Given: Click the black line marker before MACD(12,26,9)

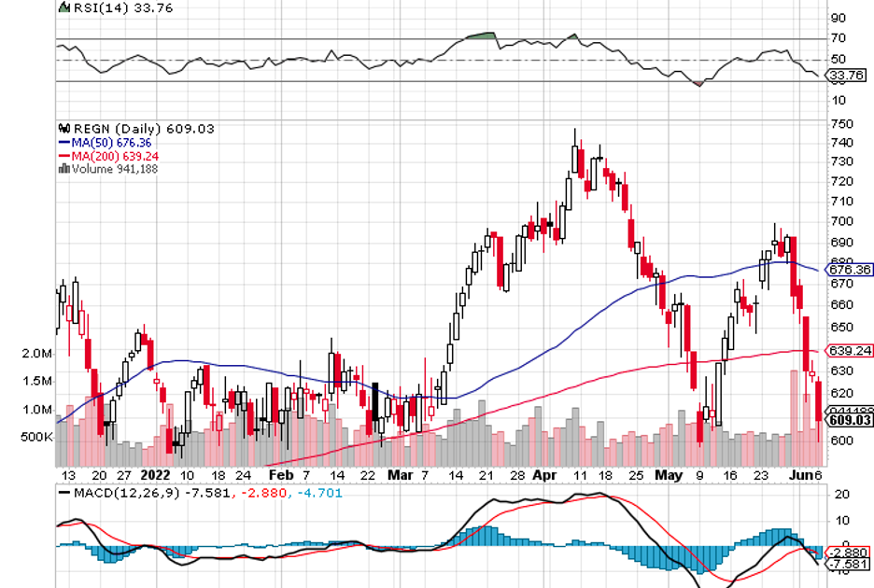Looking at the screenshot, I should coord(64,493).
